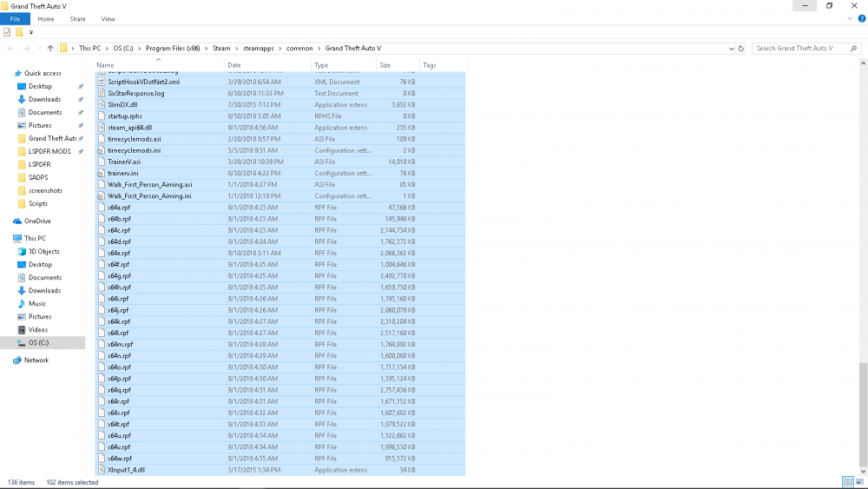The image size is (868, 489).
Task: Click OS (C:) in the address bar
Action: (x=123, y=48)
